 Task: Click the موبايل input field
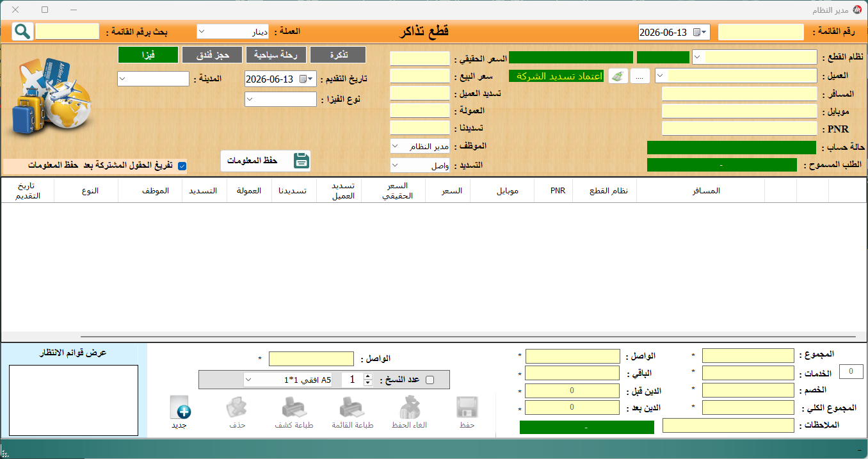pos(739,111)
